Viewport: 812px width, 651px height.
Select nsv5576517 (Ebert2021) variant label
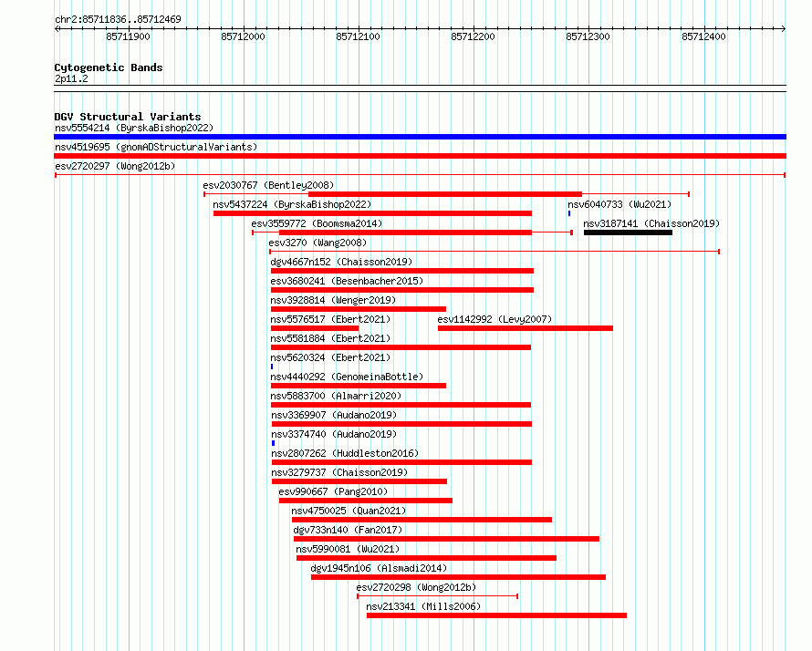pos(330,319)
